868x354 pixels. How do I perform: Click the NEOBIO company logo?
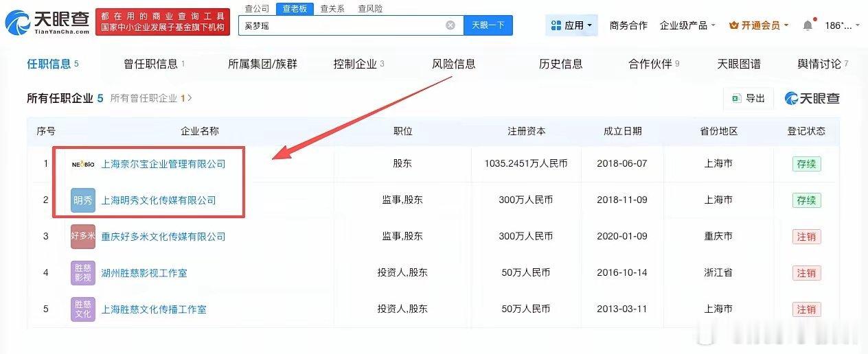tap(83, 164)
